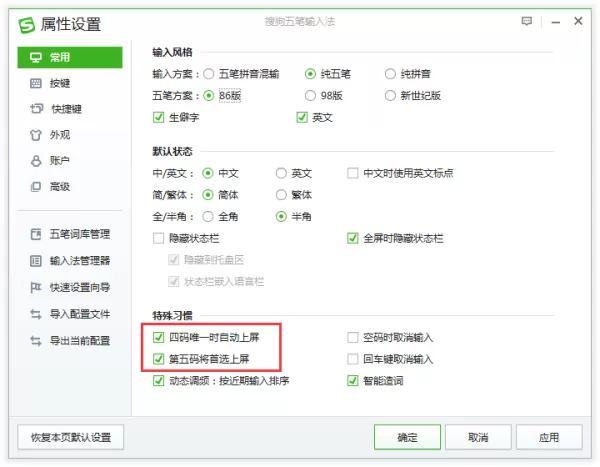
Task: Click the keyboard icon beside 按键
Action: 36,83
